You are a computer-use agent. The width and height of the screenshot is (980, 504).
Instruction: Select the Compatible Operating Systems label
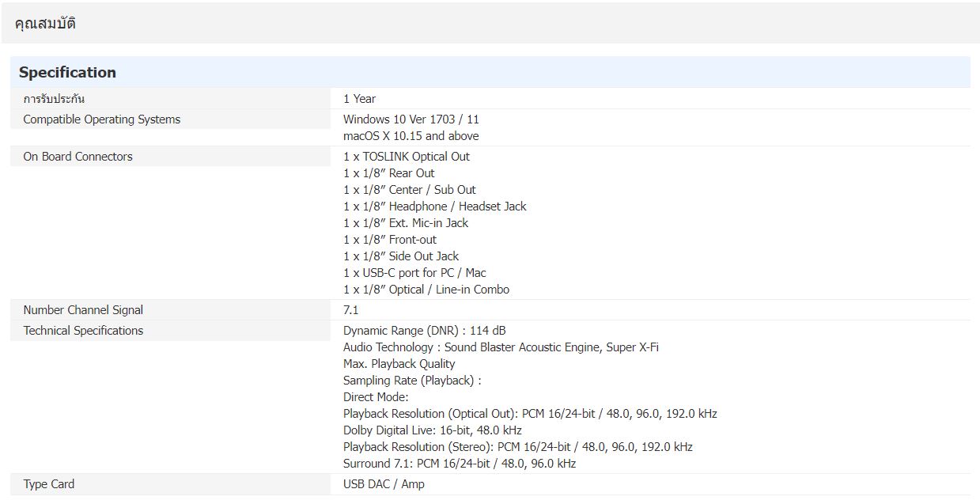pyautogui.click(x=101, y=119)
